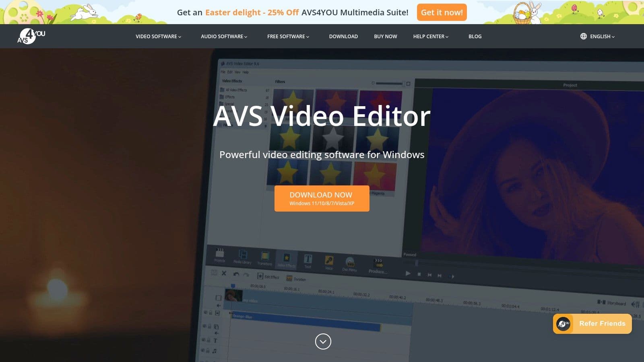Expand the Audio Software menu
This screenshot has width=644, height=362.
coord(224,36)
